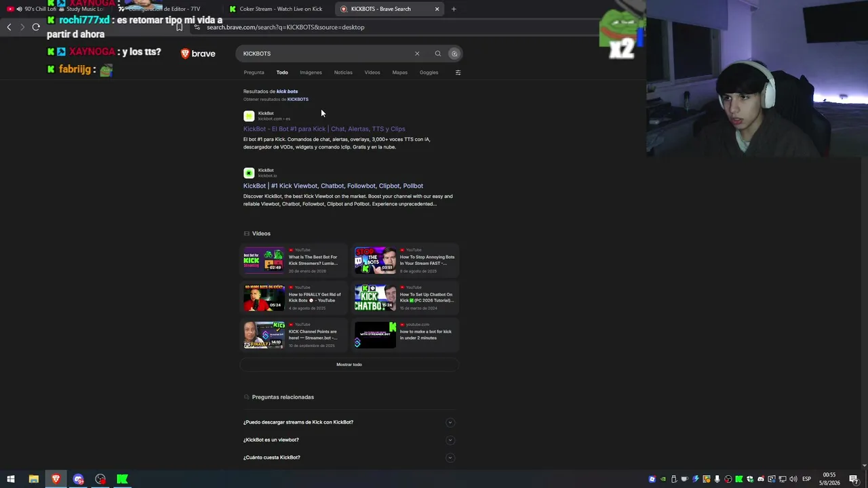Click the kickbot.com favicon in first result
This screenshot has width=868, height=488.
pos(249,116)
